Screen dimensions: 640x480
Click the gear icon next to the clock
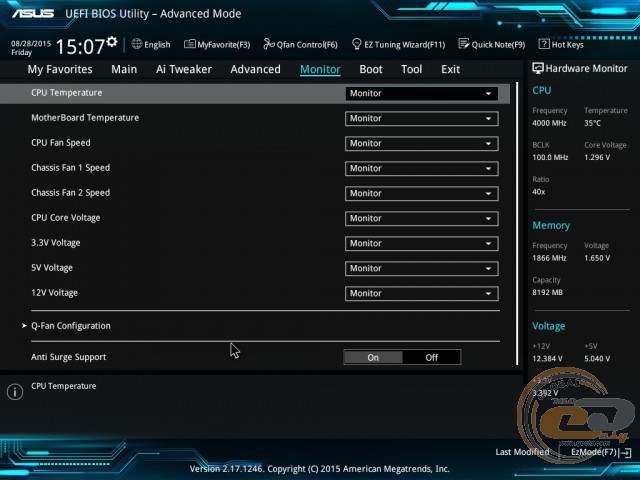112,42
